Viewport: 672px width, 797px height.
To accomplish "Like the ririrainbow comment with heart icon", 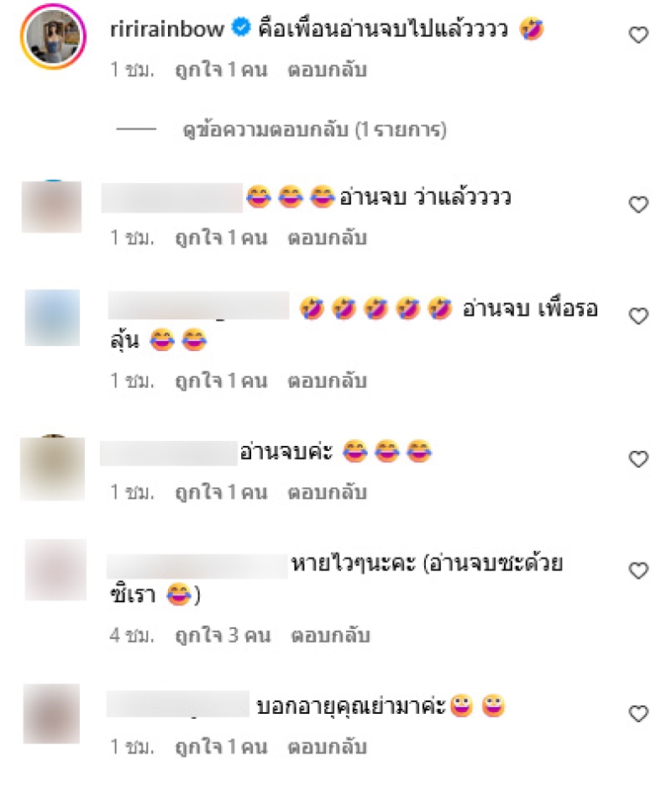I will point(638,35).
